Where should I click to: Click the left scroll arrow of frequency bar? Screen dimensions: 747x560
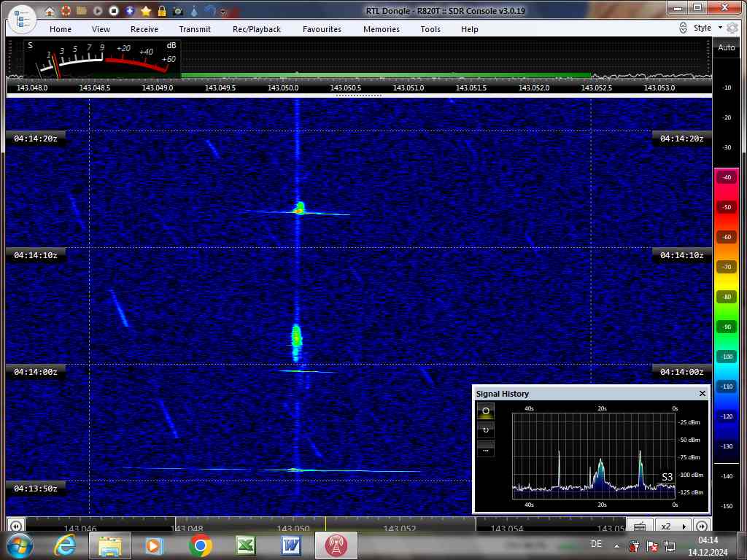click(x=16, y=526)
